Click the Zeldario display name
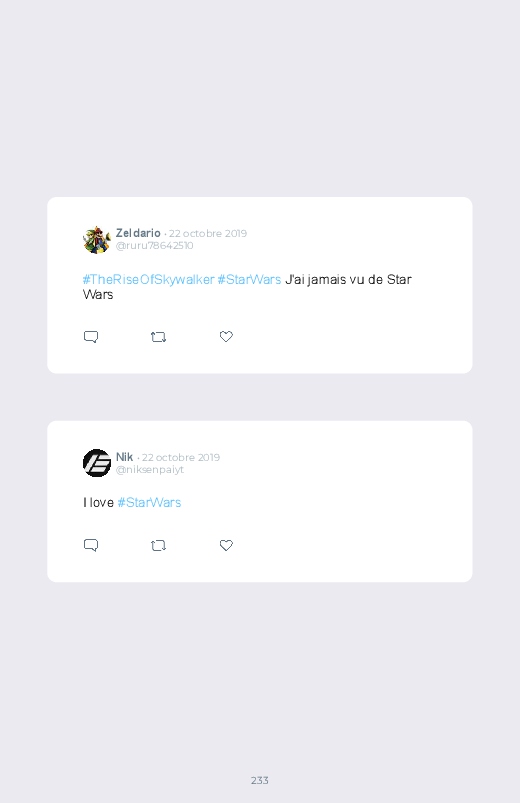 138,233
